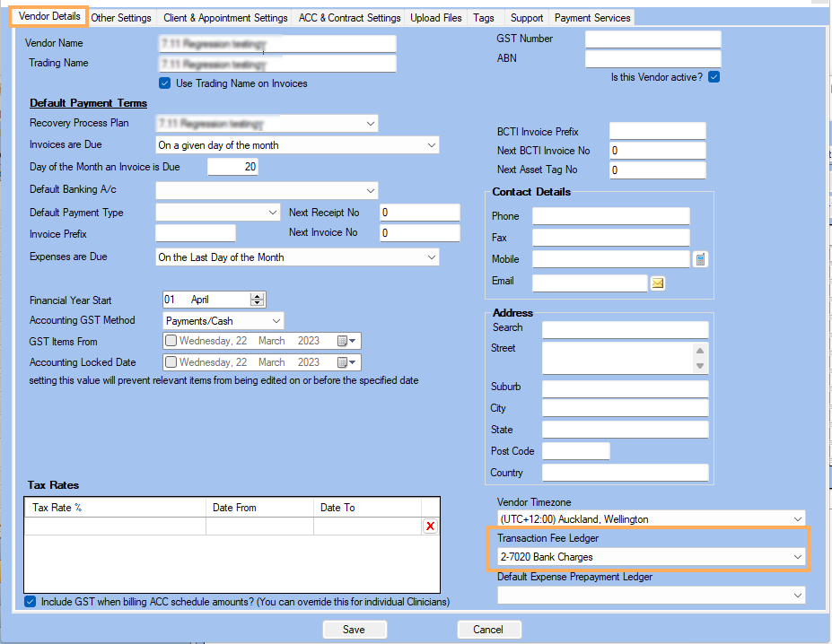
Task: Open the Other Settings tab
Action: (121, 18)
